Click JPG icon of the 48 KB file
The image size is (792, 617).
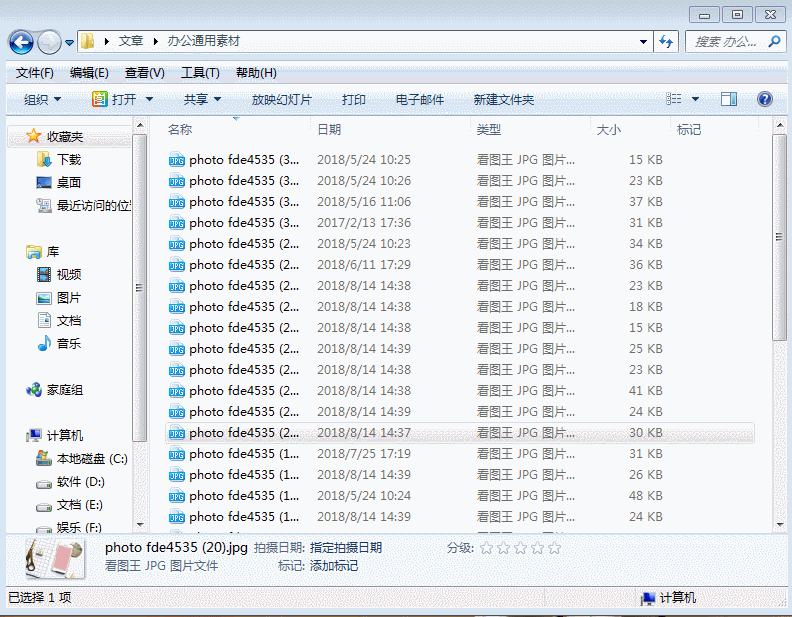click(177, 496)
